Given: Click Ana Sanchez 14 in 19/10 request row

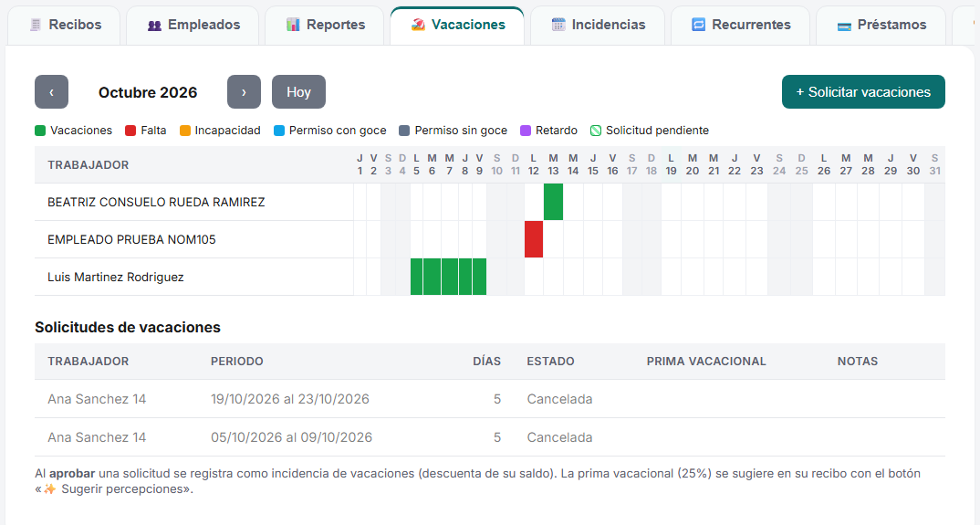Looking at the screenshot, I should coord(97,399).
